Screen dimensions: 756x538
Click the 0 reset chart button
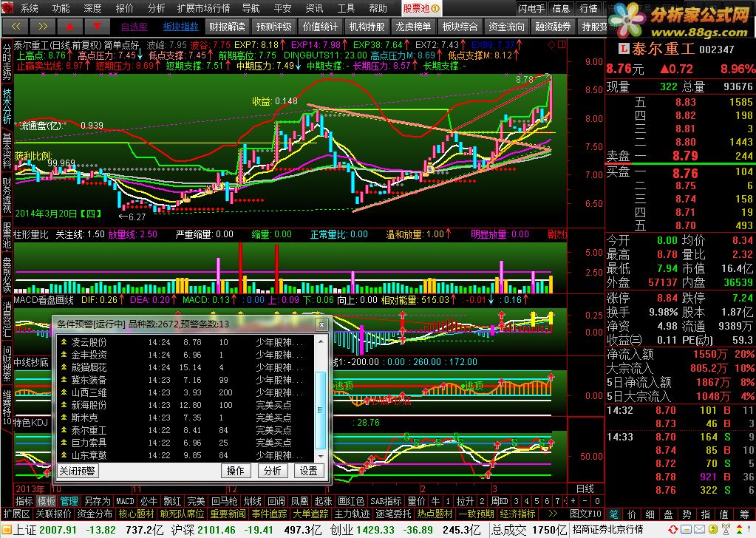[x=597, y=501]
